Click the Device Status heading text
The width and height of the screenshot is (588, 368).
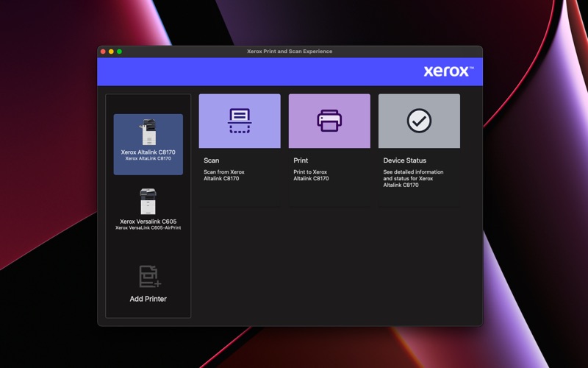click(x=405, y=160)
